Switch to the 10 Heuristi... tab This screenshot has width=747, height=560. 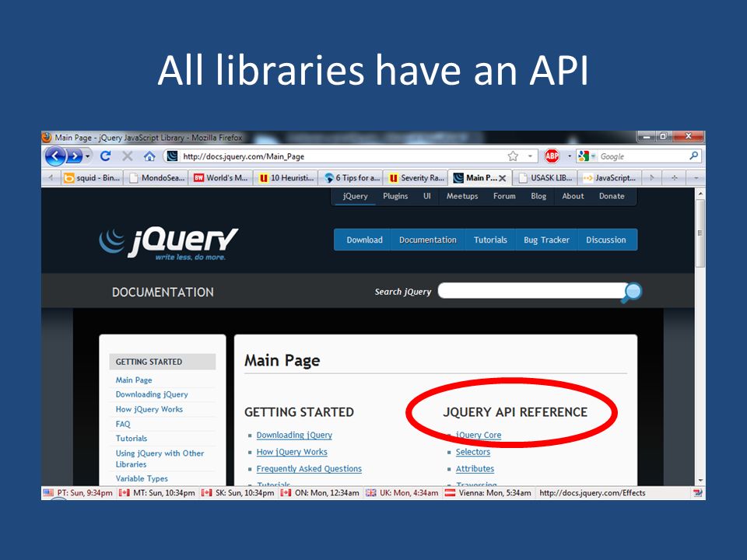tap(287, 177)
